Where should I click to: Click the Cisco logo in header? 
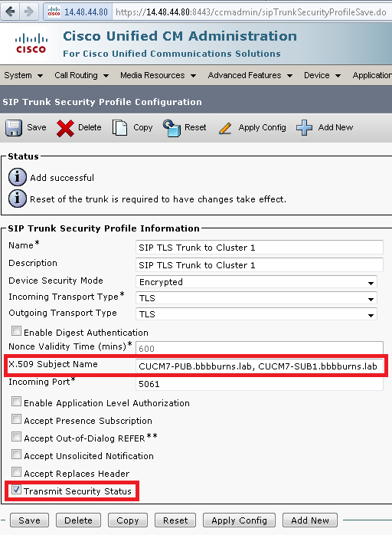pyautogui.click(x=31, y=44)
